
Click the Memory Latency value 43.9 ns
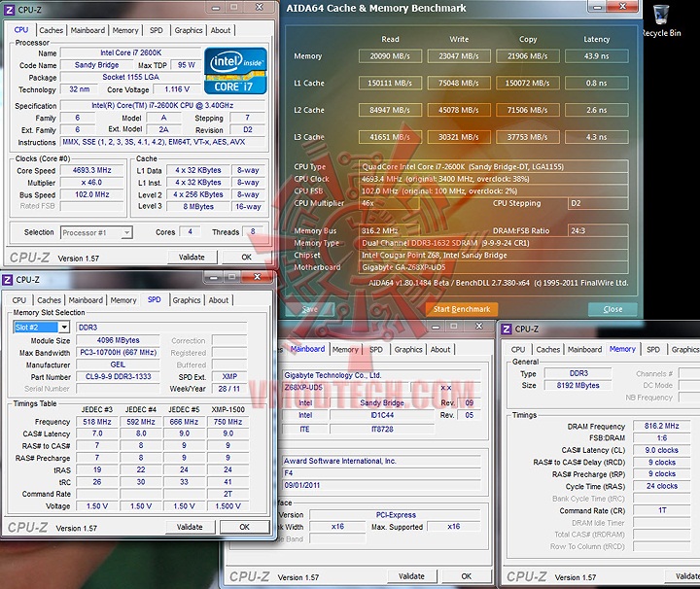point(596,56)
